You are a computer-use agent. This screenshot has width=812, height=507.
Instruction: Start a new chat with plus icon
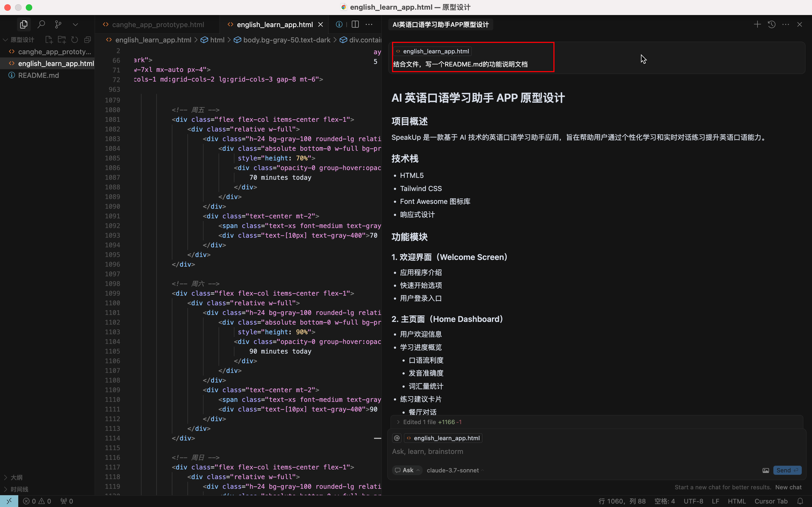757,24
